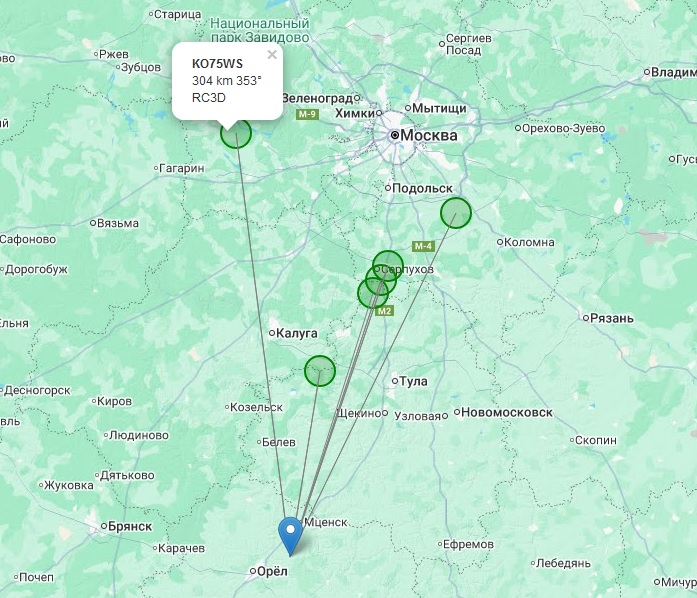Click the M2 highway badge
Viewport: 697px width, 598px height.
point(385,311)
